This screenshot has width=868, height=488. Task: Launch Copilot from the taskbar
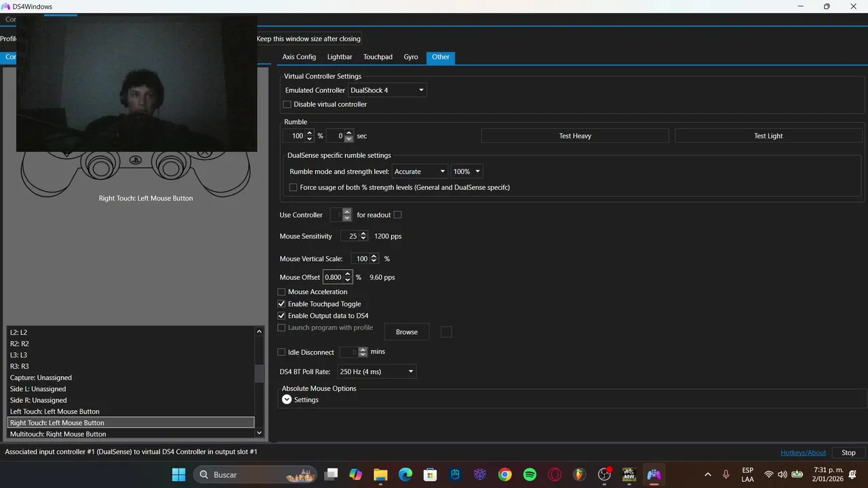(x=356, y=474)
